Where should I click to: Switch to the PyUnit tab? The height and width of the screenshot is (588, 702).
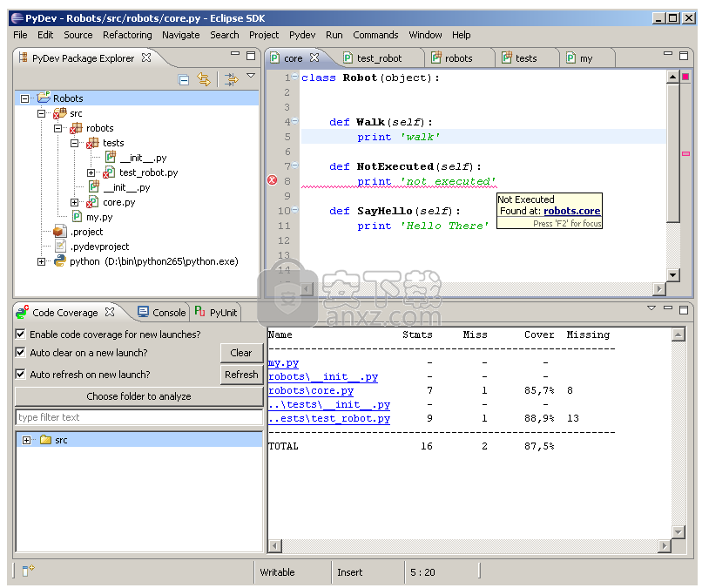click(216, 312)
